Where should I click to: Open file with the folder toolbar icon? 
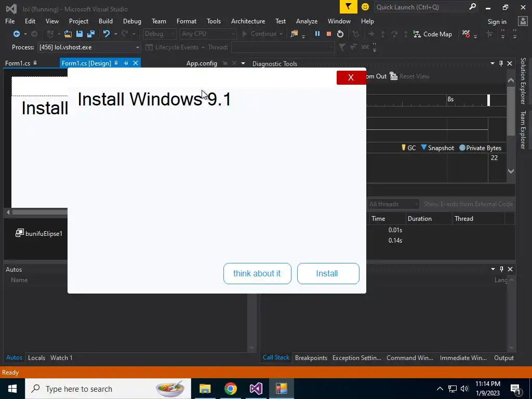click(x=68, y=34)
